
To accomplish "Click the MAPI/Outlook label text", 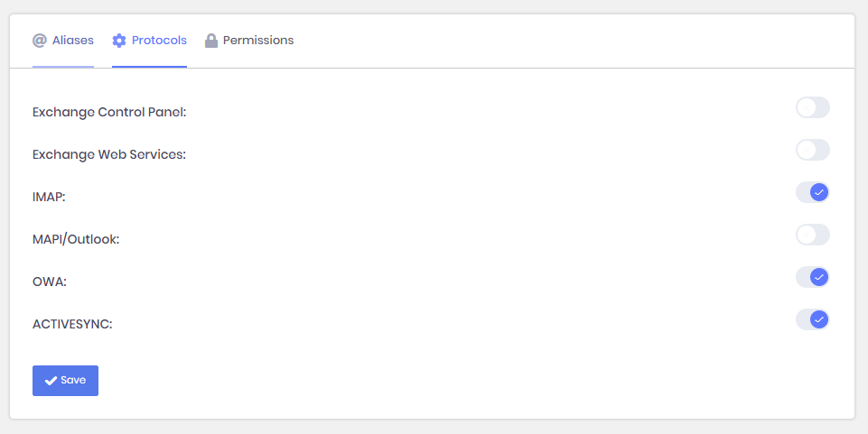I will 76,239.
